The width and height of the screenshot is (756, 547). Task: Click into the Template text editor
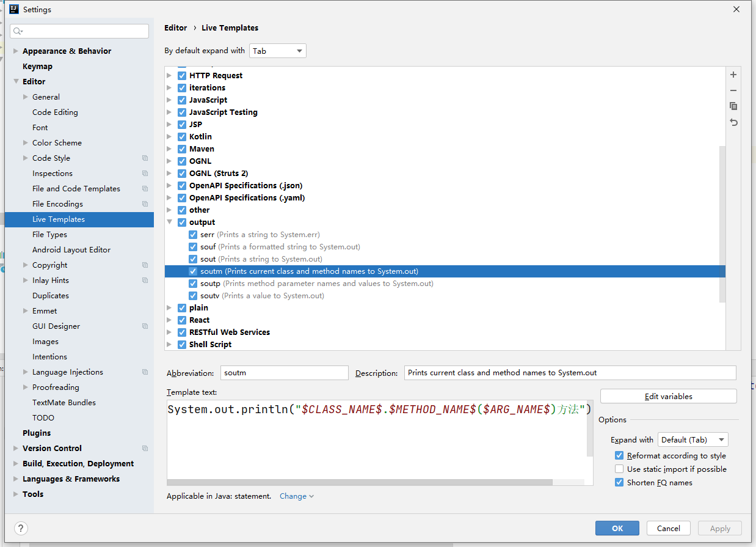(377, 439)
